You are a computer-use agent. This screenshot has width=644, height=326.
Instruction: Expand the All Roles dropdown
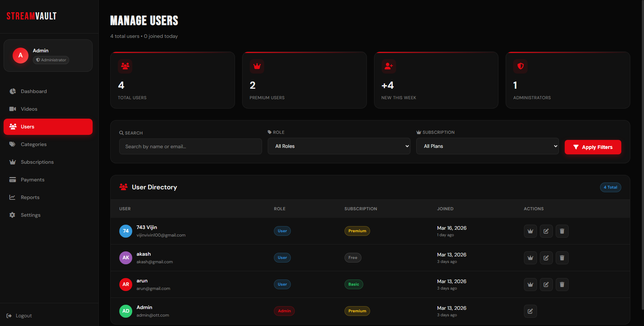coord(338,146)
